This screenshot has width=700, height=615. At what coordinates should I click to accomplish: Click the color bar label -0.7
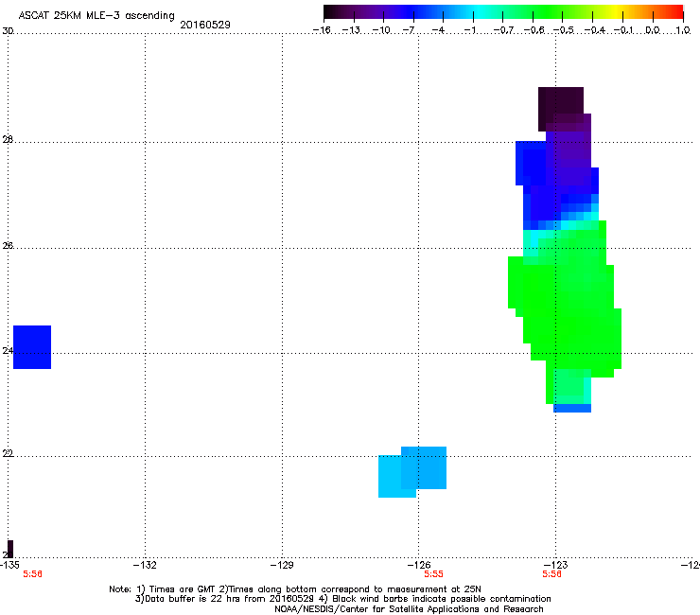(503, 30)
